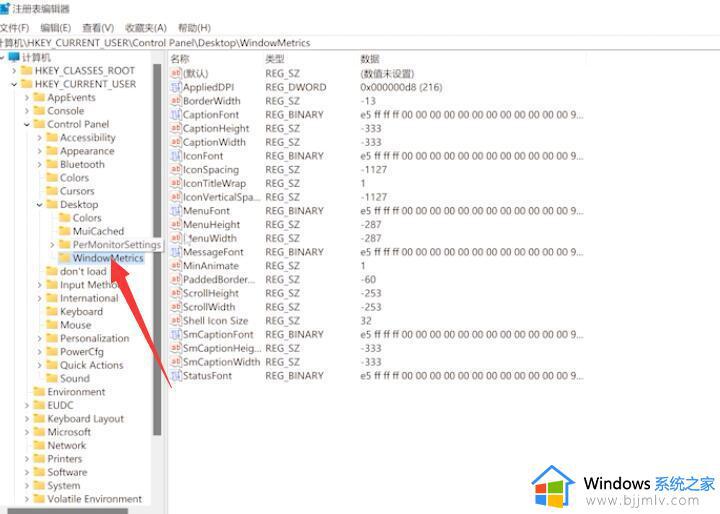Click the Mouse folder icon
The width and height of the screenshot is (720, 514).
click(x=52, y=324)
